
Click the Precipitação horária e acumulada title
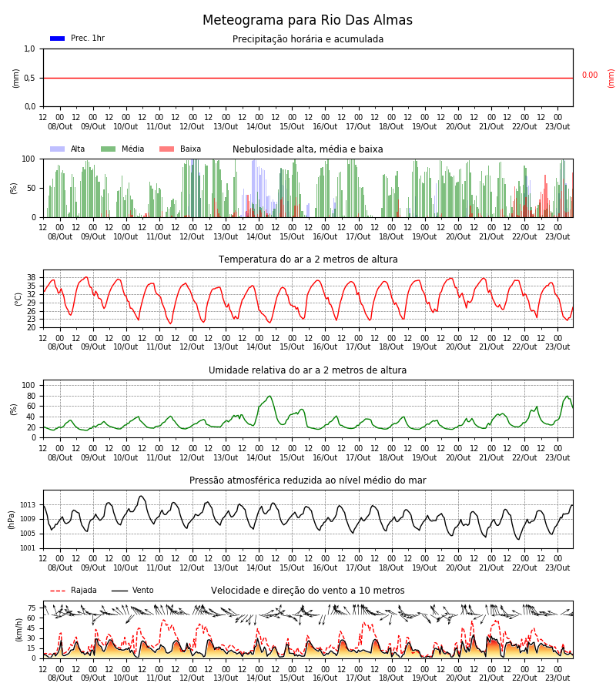pyautogui.click(x=308, y=39)
